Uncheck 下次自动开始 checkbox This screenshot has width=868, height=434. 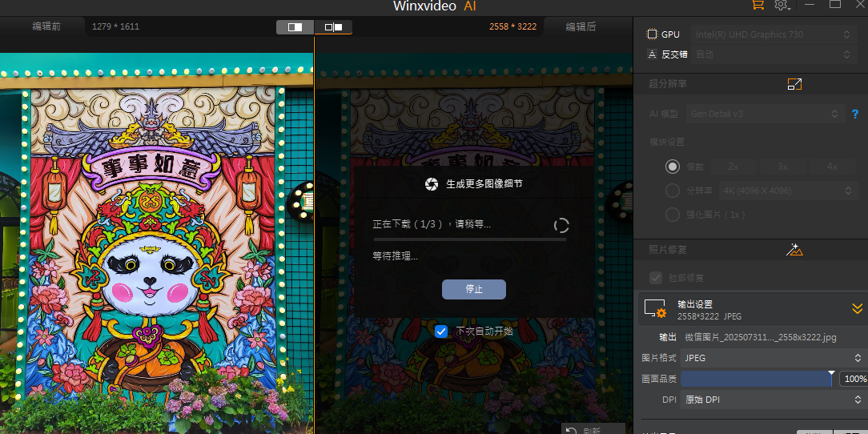click(x=441, y=331)
